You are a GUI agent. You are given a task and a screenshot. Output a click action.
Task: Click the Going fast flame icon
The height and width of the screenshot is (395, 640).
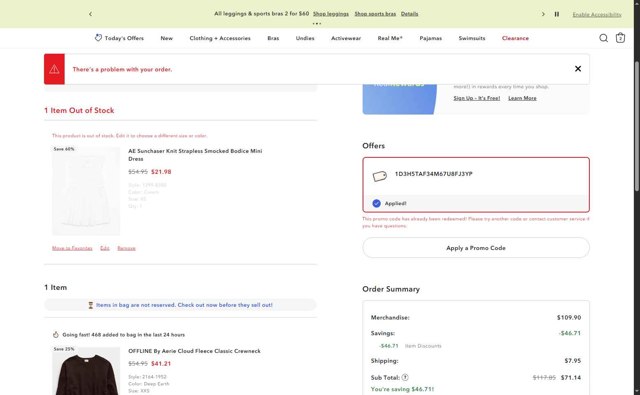click(56, 335)
